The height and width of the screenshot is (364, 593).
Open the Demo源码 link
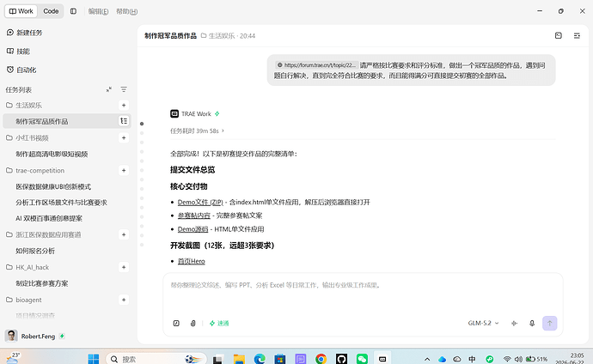click(193, 229)
